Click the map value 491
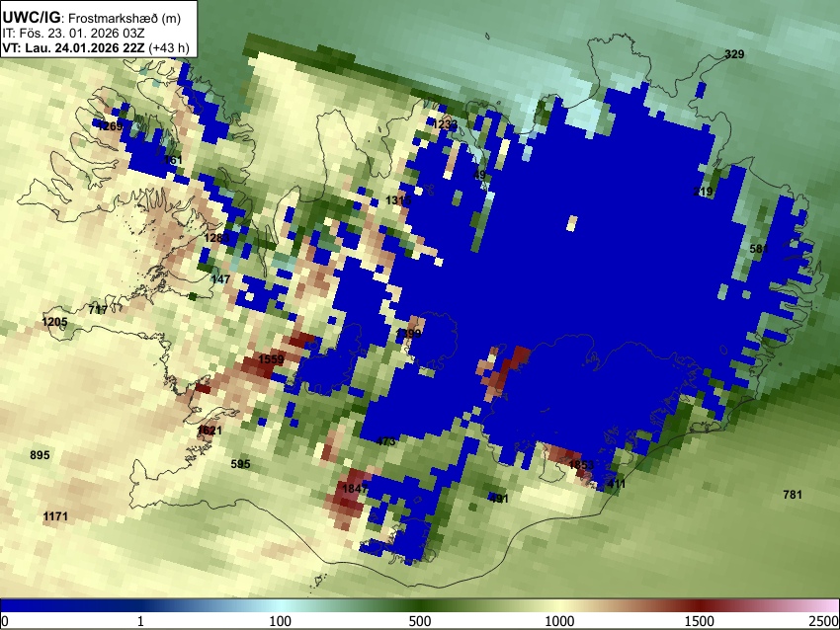 click(x=498, y=499)
